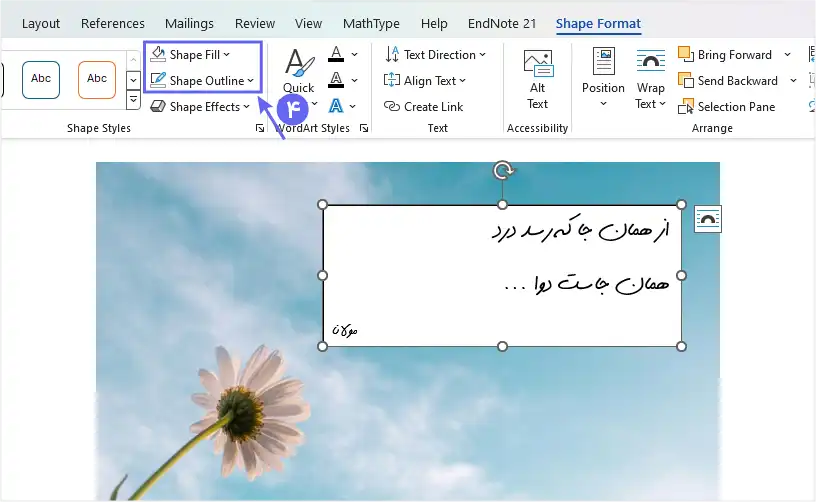Apply the Text Fill color
Screen dimensions: 816x502
tap(336, 54)
